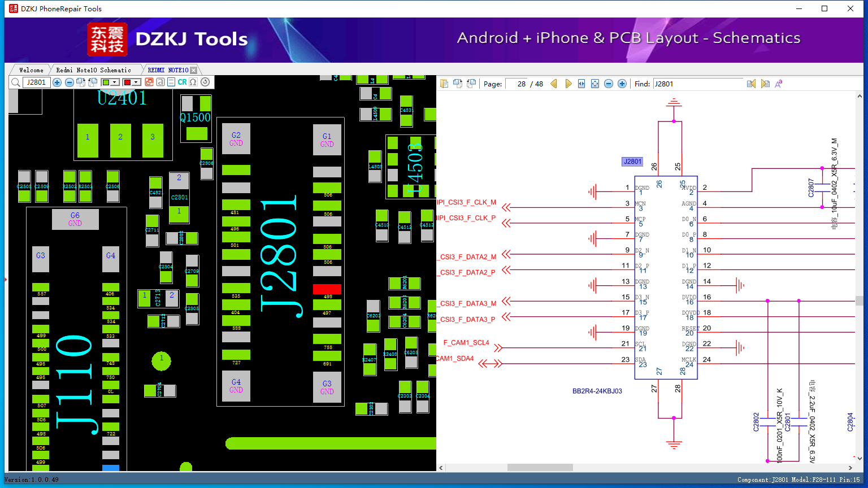Click the green color swatch
The width and height of the screenshot is (868, 488).
(106, 82)
